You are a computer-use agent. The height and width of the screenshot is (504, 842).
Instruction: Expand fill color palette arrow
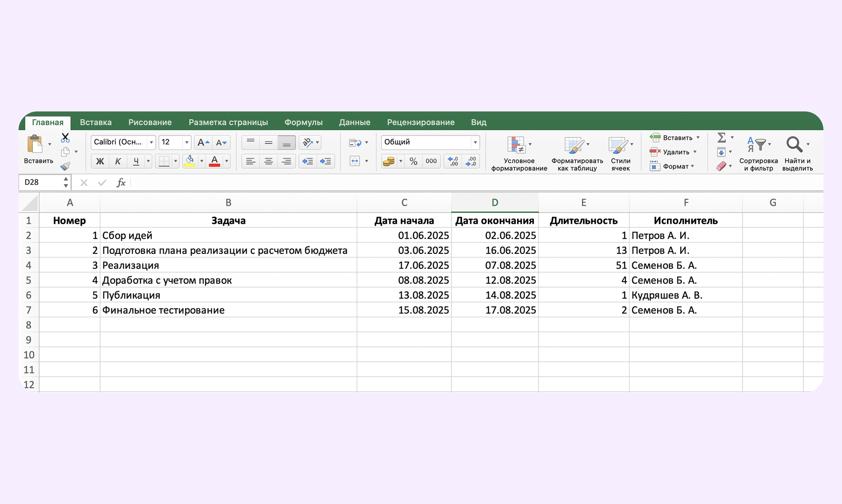click(x=202, y=161)
